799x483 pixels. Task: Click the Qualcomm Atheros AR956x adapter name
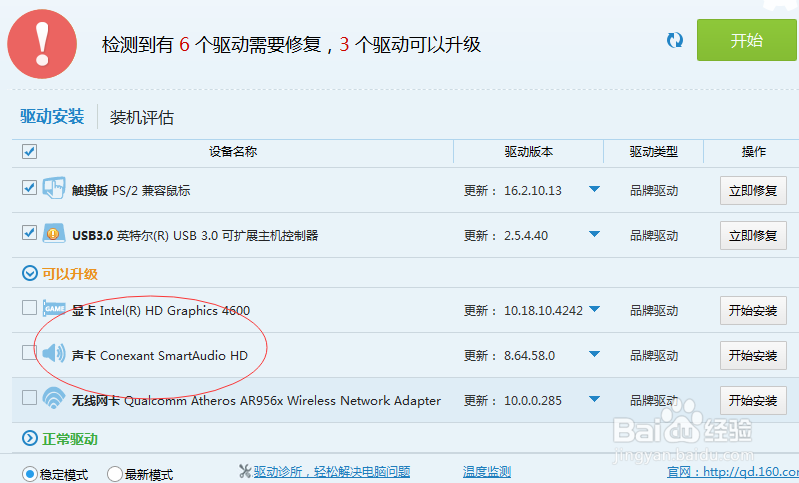(x=256, y=400)
